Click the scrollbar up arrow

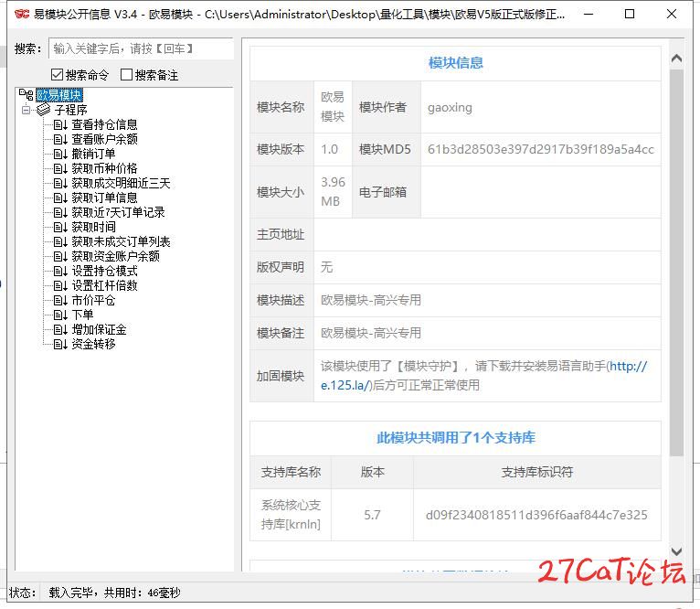coord(677,59)
